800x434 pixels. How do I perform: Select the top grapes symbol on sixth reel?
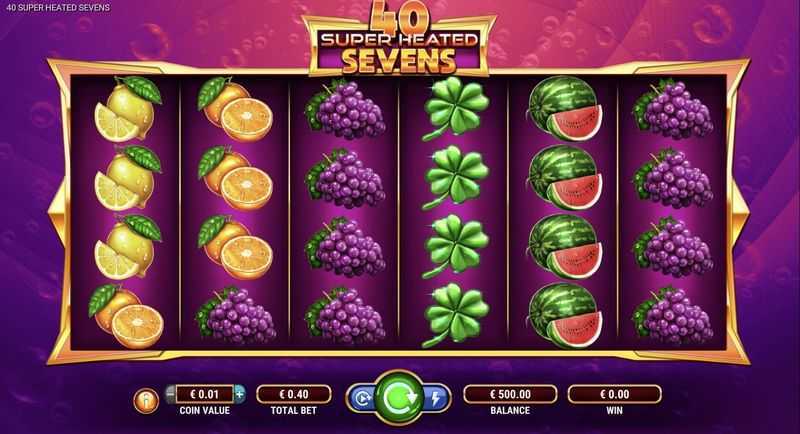point(673,109)
